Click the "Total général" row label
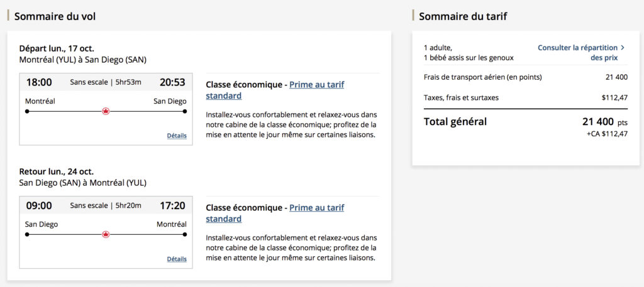This screenshot has width=644, height=287. click(455, 121)
